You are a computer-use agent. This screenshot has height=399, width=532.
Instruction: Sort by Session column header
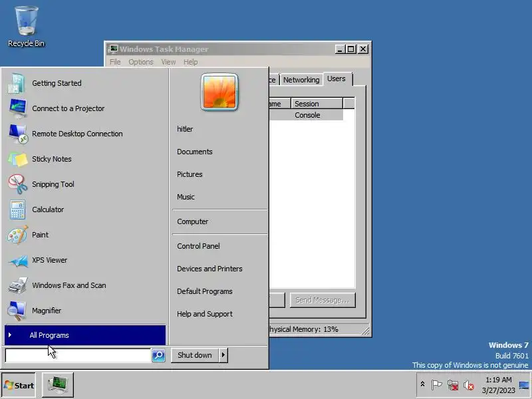click(x=317, y=104)
